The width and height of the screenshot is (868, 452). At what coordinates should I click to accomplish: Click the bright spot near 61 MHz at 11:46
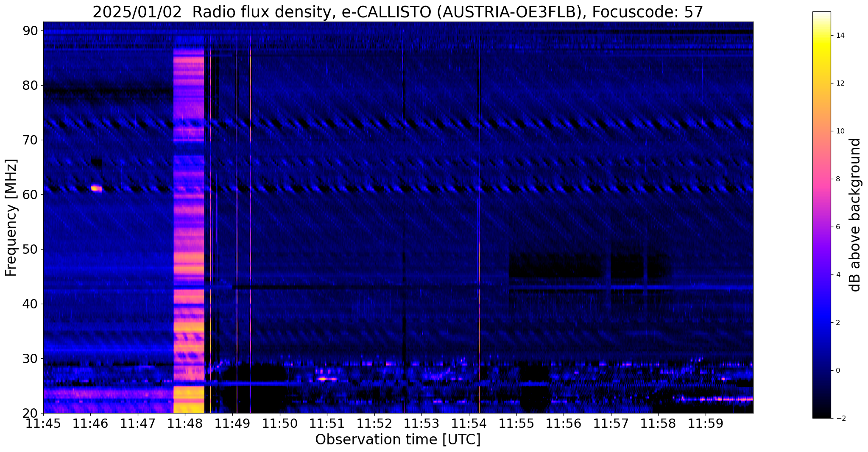(x=97, y=189)
